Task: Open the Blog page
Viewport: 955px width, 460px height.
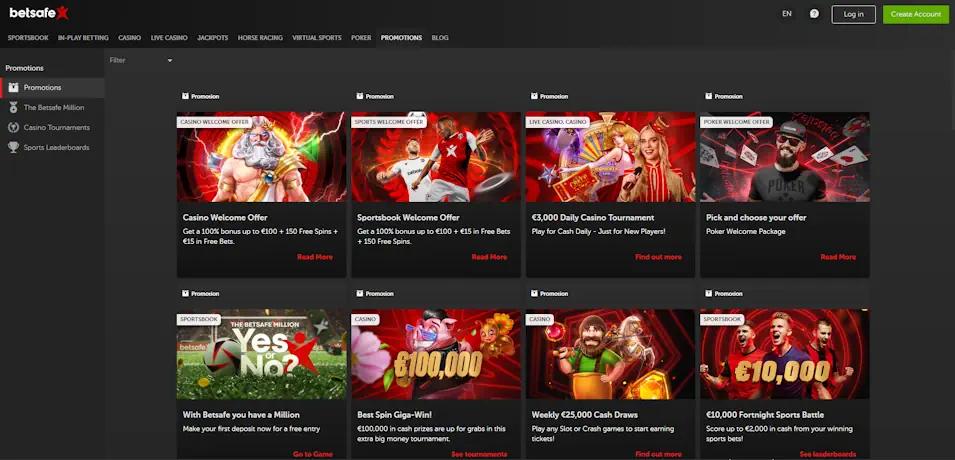Action: tap(440, 38)
